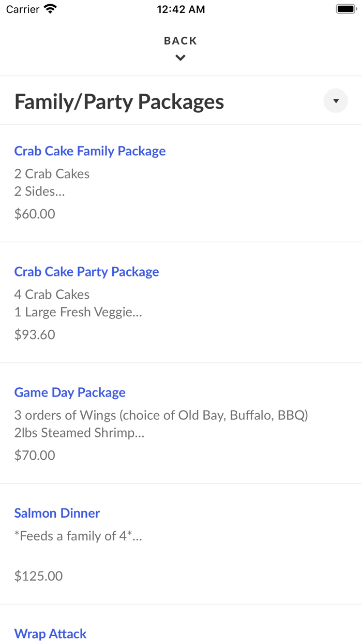Click the $93.60 price
362x644 pixels.
tap(35, 334)
